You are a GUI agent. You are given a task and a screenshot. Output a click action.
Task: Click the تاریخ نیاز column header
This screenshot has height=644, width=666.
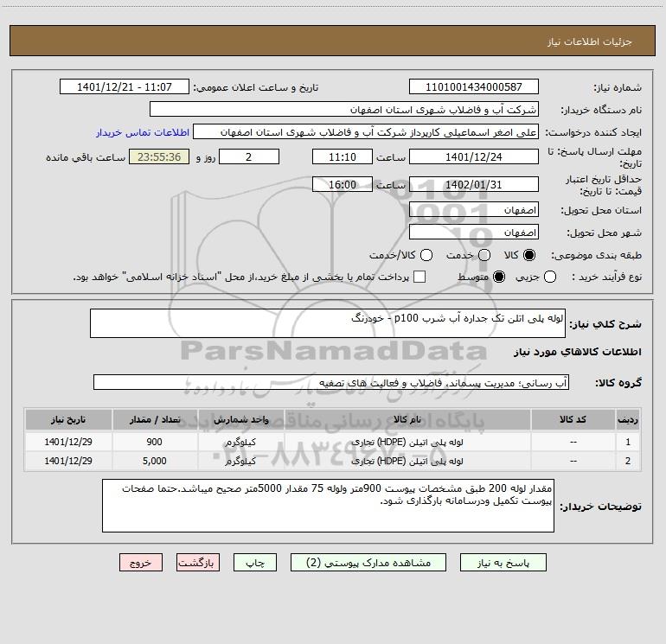68,419
